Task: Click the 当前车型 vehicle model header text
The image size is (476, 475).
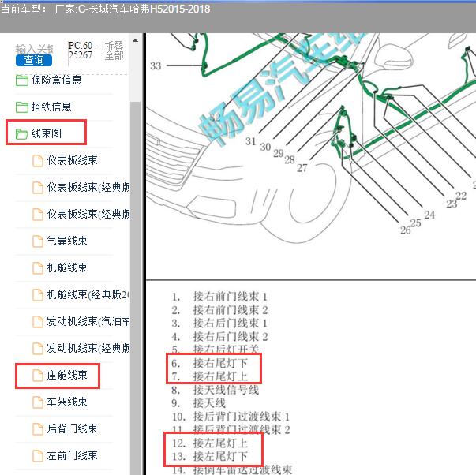Action: pos(105,9)
